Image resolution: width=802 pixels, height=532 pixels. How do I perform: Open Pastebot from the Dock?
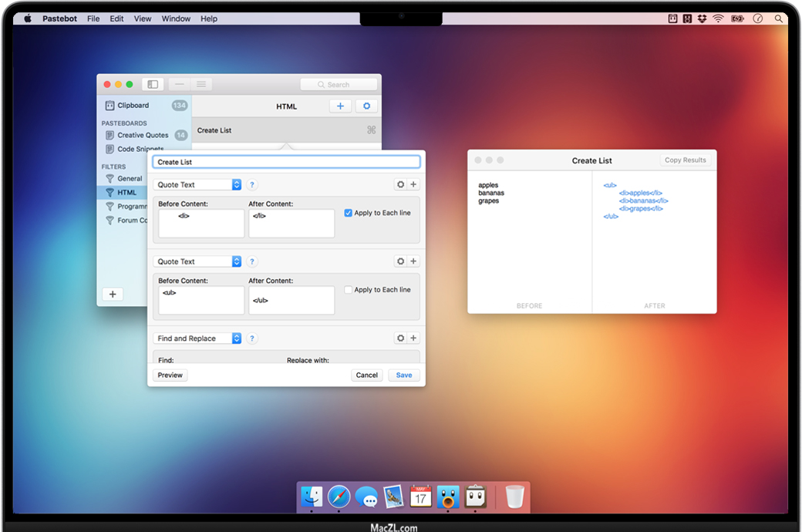click(476, 497)
